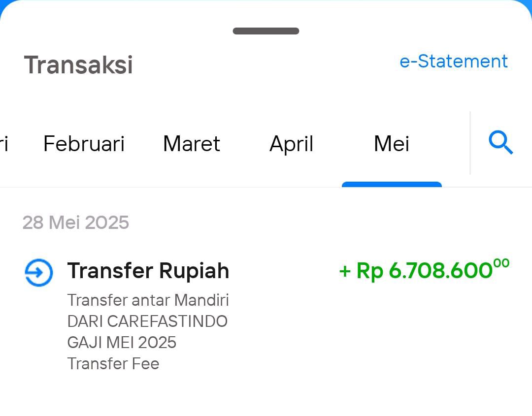This screenshot has width=532, height=416.
Task: Select the partially visible Januari tab
Action: [x=4, y=143]
